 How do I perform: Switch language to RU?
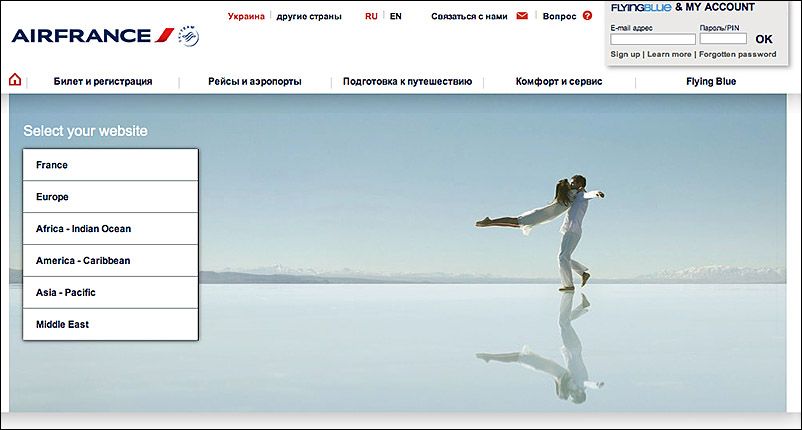point(371,16)
